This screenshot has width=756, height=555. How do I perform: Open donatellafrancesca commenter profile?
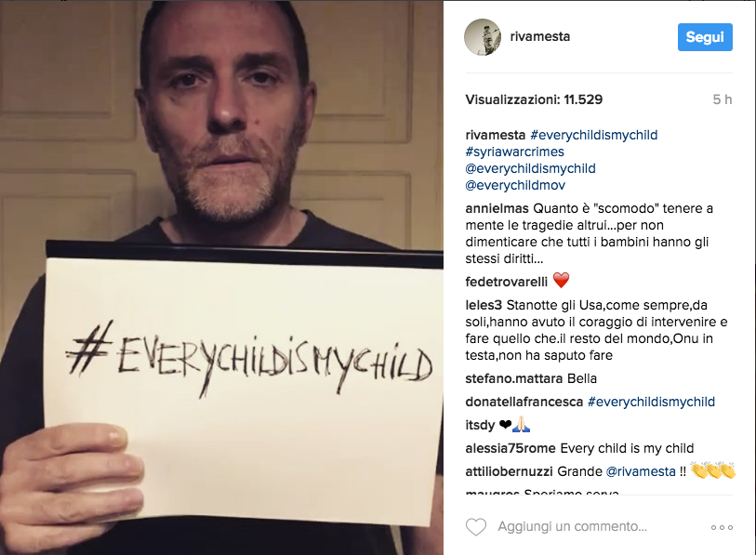pos(524,402)
